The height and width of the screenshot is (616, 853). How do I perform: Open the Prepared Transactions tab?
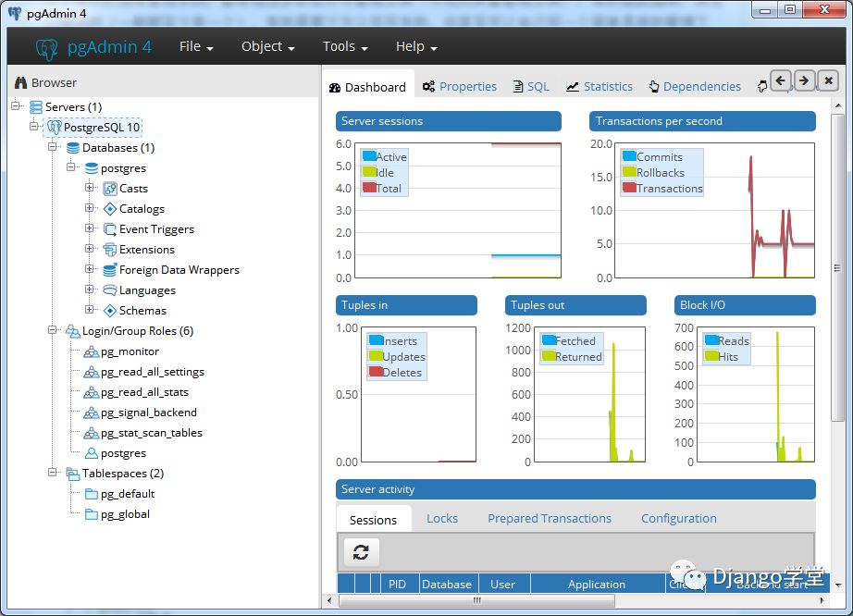click(x=550, y=519)
